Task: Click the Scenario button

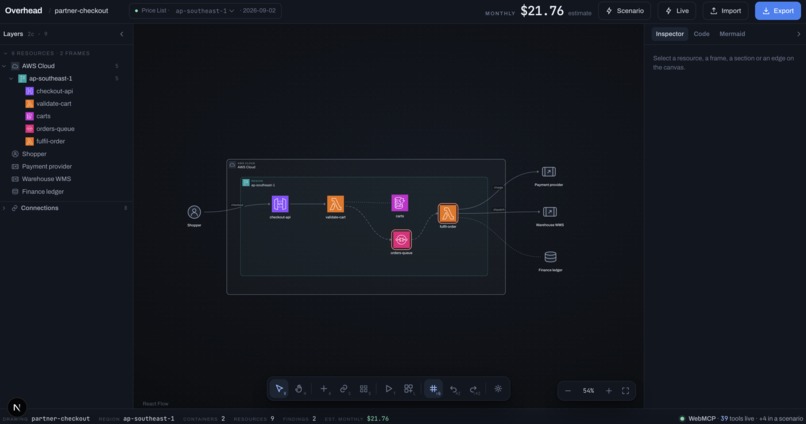Action: [x=625, y=11]
